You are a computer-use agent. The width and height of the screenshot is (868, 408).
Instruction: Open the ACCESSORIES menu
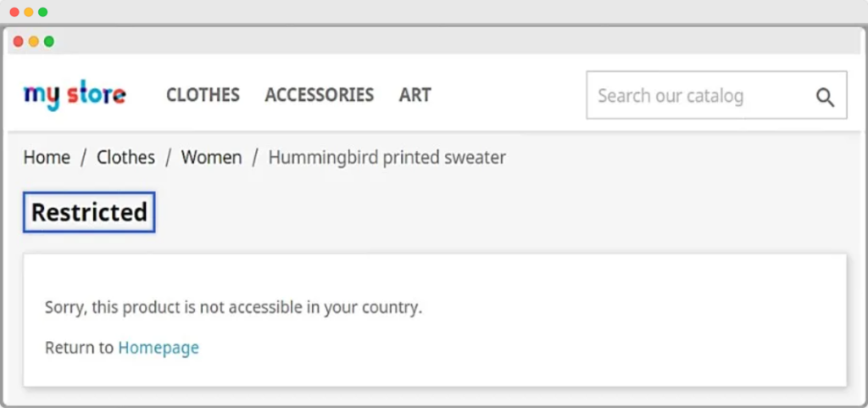tap(319, 95)
